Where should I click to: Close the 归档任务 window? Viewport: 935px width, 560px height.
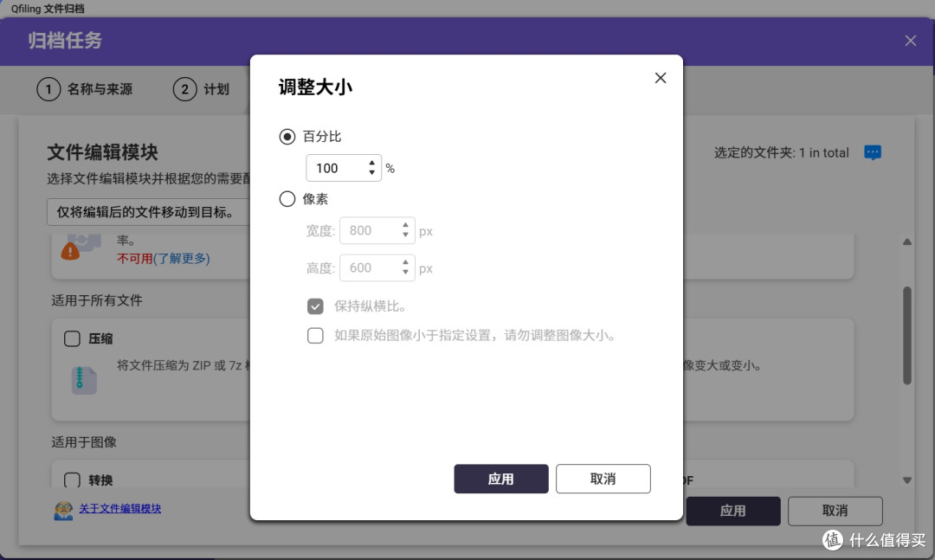[x=910, y=41]
